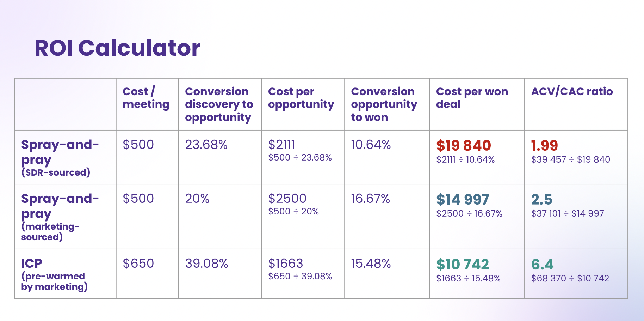Click the red $19 840 value

pyautogui.click(x=464, y=145)
